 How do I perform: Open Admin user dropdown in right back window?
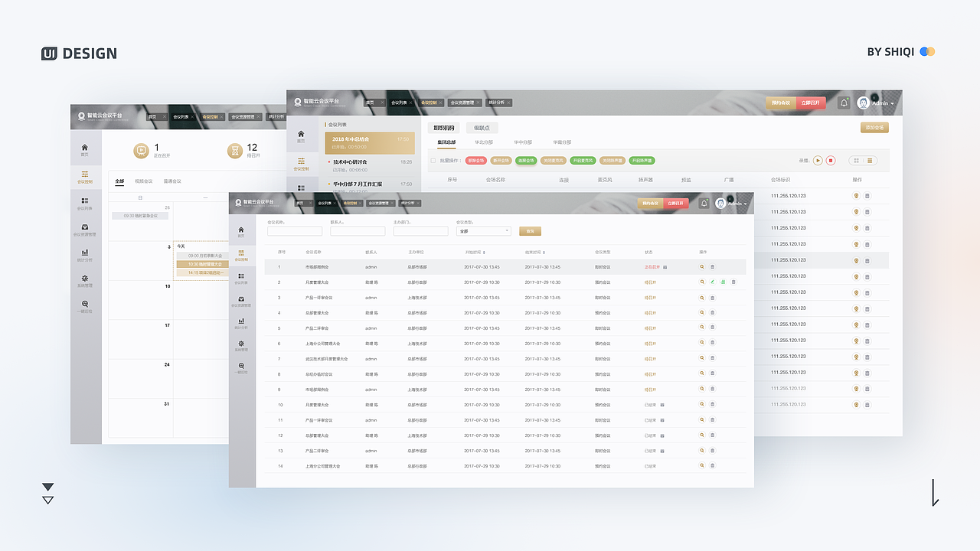tap(875, 103)
